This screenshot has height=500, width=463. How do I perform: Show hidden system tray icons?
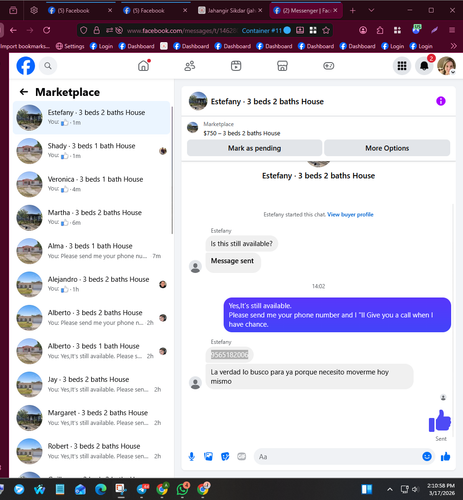pos(389,489)
